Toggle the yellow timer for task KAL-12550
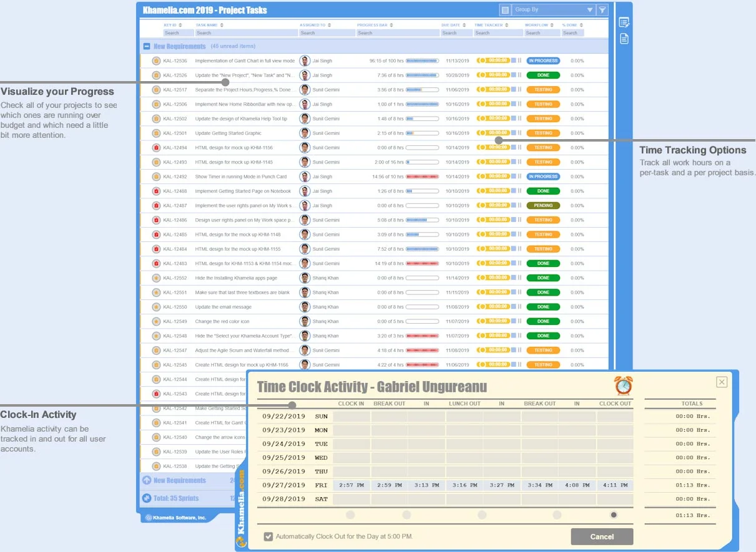 pos(493,307)
